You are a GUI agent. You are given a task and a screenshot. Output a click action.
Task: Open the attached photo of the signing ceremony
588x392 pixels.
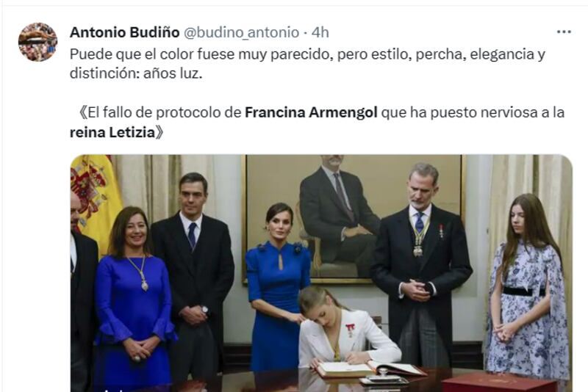[x=321, y=273]
